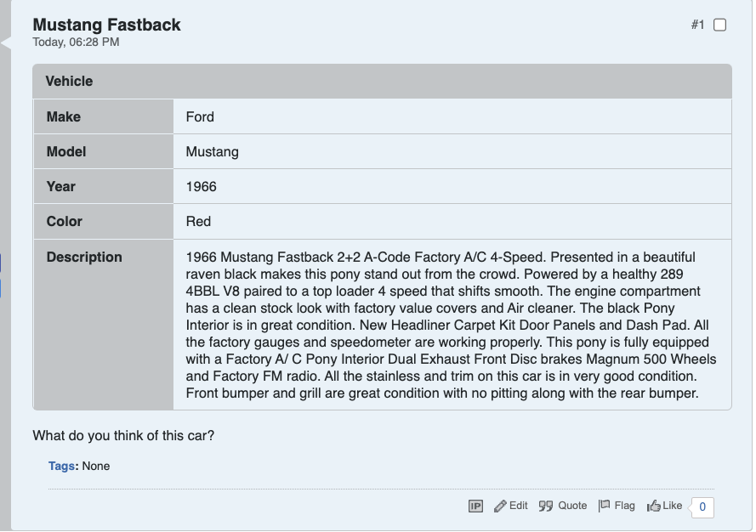Click the Flag text label
This screenshot has height=532, width=756.
[624, 506]
